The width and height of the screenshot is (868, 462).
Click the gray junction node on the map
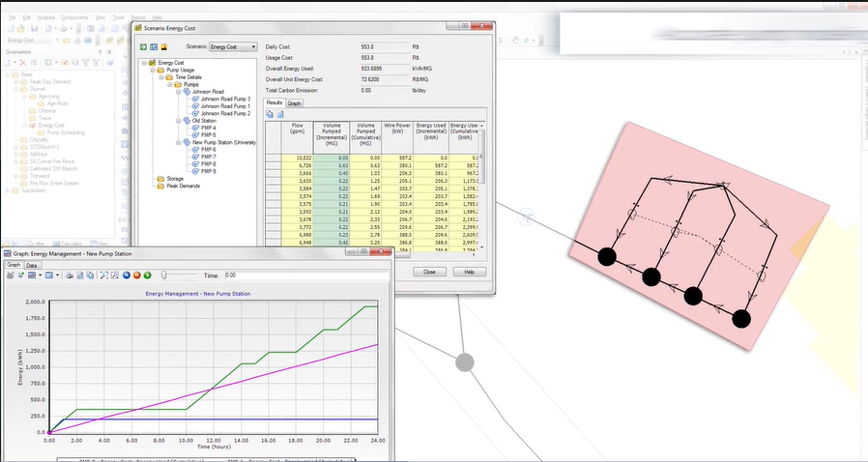tap(465, 363)
